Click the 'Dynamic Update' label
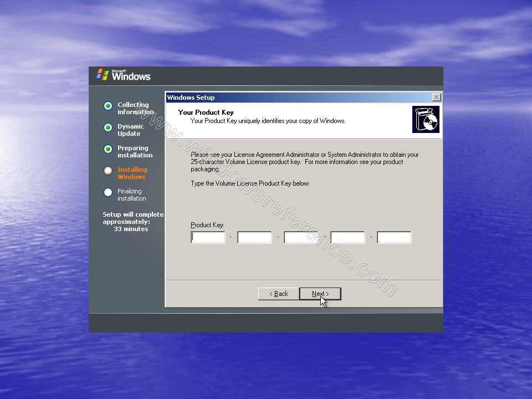The image size is (532, 399). pos(131,130)
